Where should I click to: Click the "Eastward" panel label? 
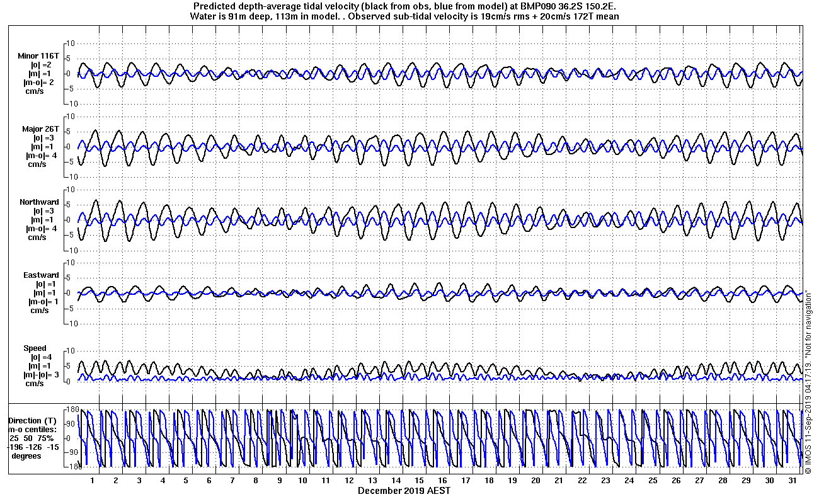41,275
